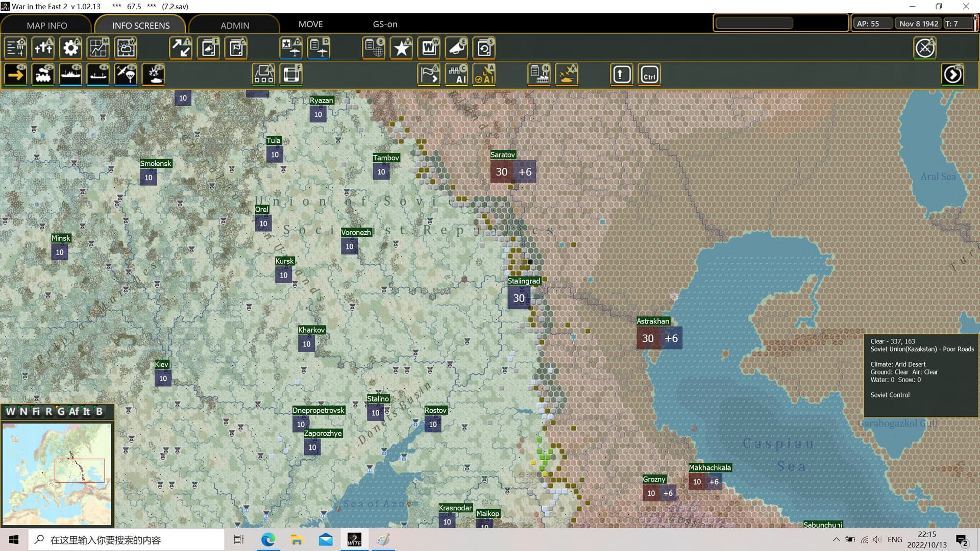Click the T: 7 turn counter

(x=958, y=23)
